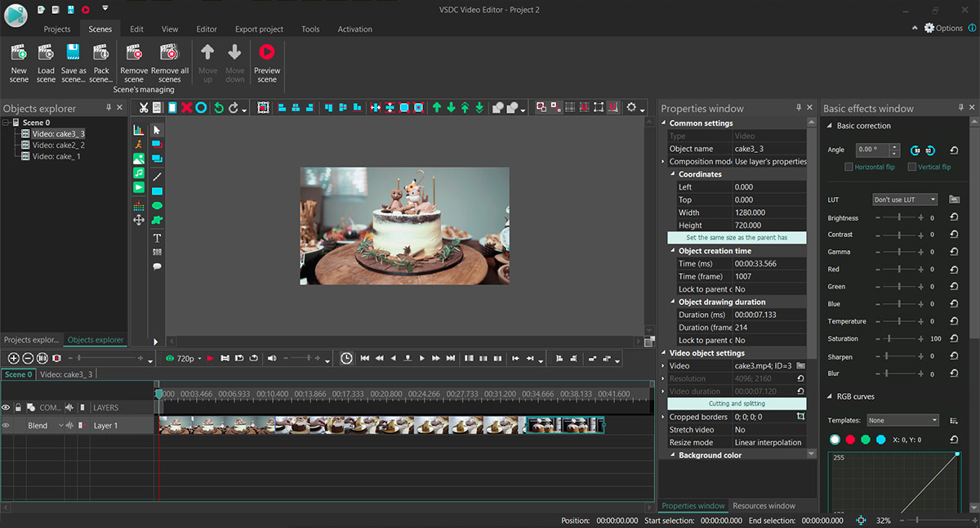This screenshot has width=980, height=528.
Task: Open Cutting and splitting settings
Action: click(x=737, y=403)
